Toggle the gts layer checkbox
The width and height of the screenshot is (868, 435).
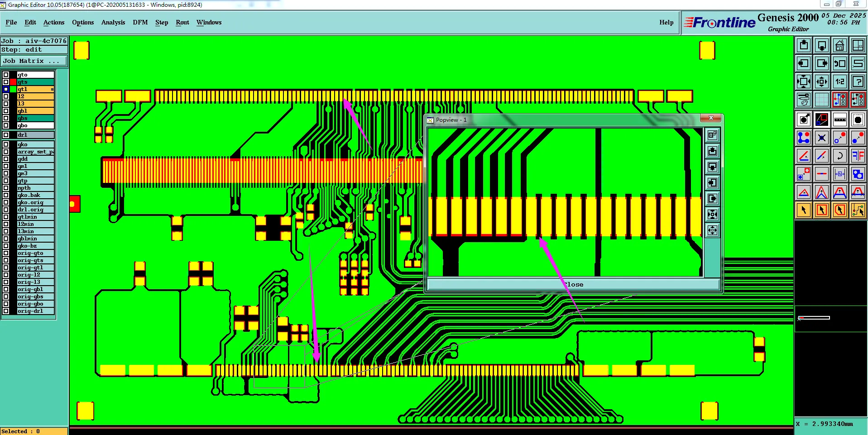(x=6, y=82)
